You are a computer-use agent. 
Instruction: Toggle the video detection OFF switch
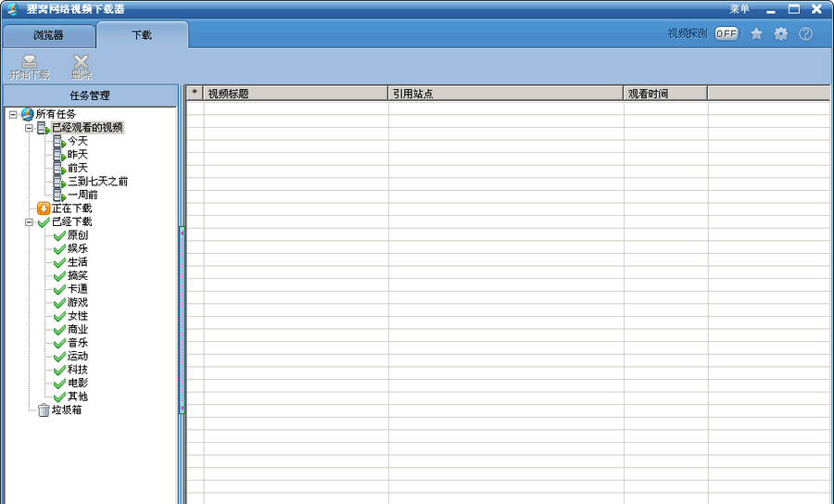click(x=727, y=33)
